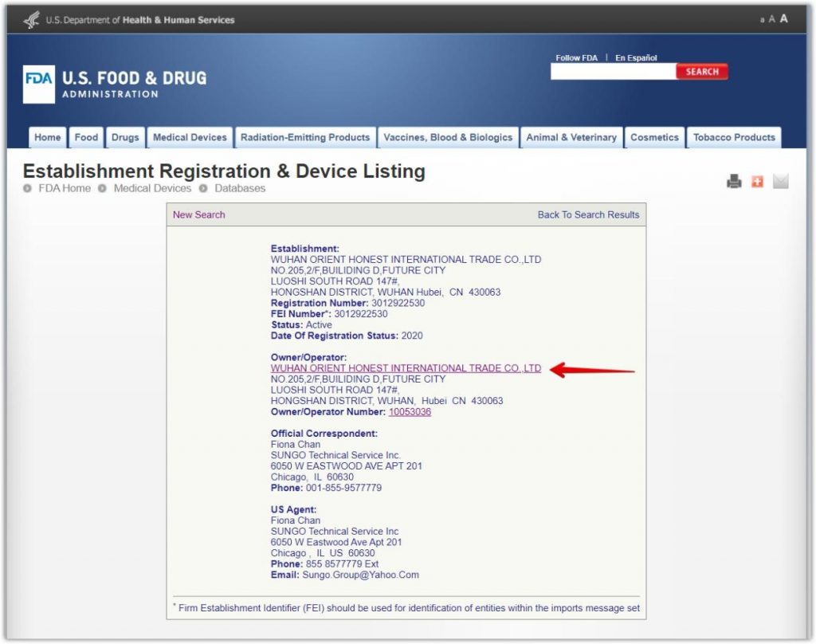Click the New Search link
Image resolution: width=816 pixels, height=644 pixels.
[x=199, y=214]
